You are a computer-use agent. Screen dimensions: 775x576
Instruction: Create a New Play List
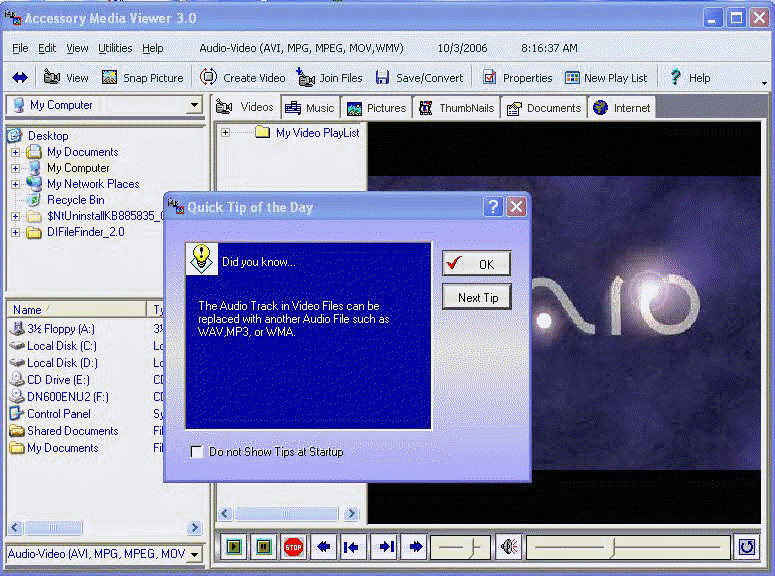605,78
